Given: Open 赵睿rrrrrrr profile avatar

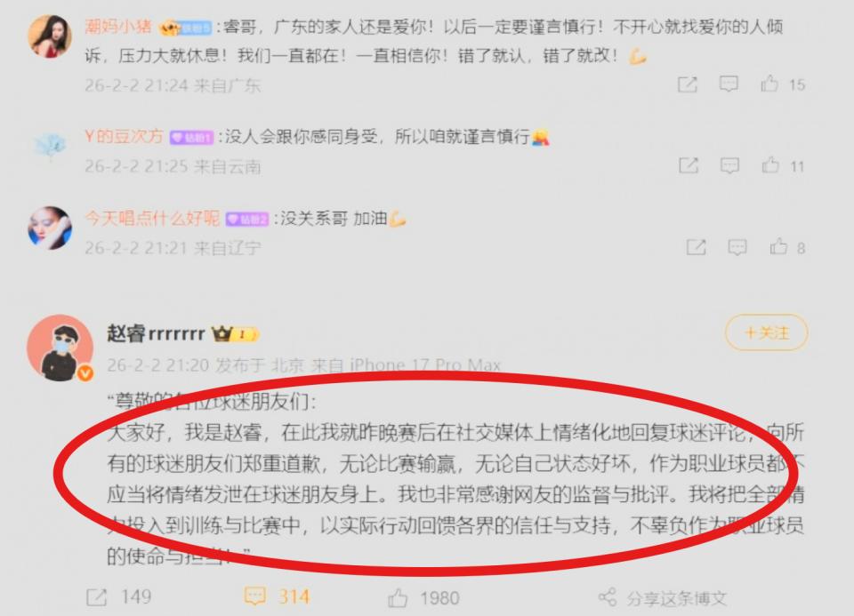Looking at the screenshot, I should coord(60,348).
